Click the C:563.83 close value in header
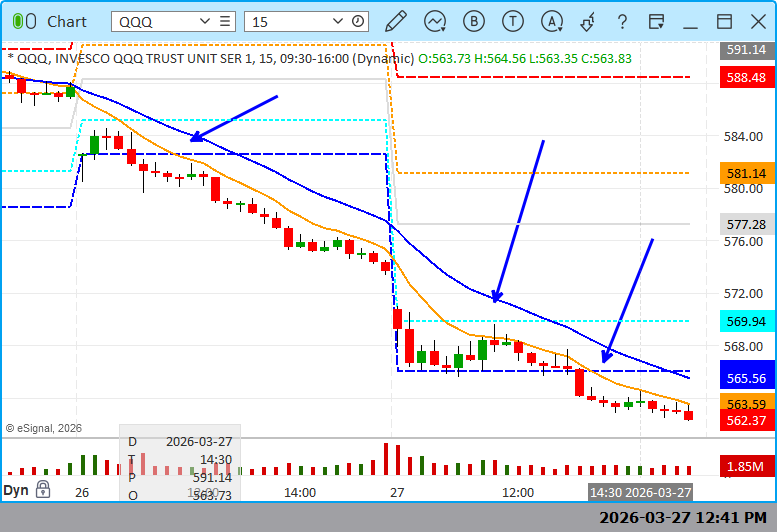Image resolution: width=777 pixels, height=532 pixels. click(606, 58)
